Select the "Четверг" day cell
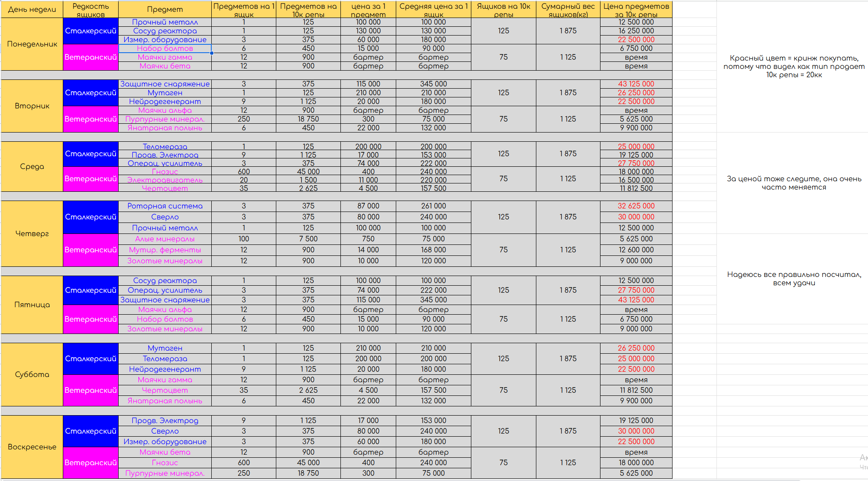Image resolution: width=868 pixels, height=481 pixels. pos(32,233)
